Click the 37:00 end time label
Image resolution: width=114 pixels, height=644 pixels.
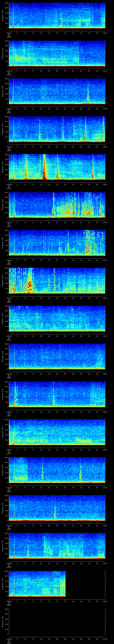105,487
